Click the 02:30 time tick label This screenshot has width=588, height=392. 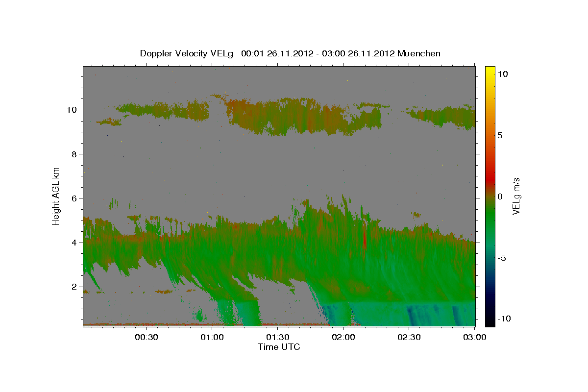(409, 337)
